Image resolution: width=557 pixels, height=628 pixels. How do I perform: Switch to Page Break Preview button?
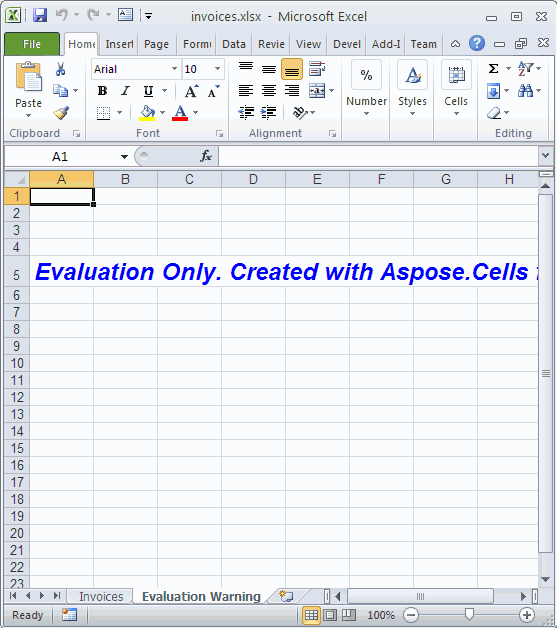[348, 614]
